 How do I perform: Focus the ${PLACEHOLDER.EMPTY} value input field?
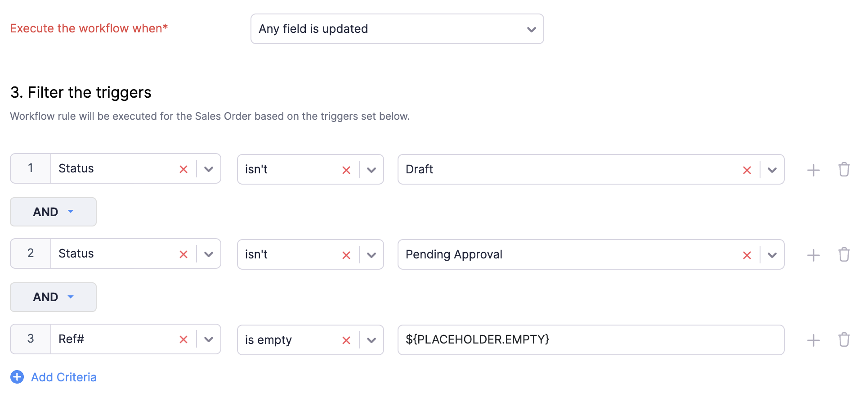[591, 340]
